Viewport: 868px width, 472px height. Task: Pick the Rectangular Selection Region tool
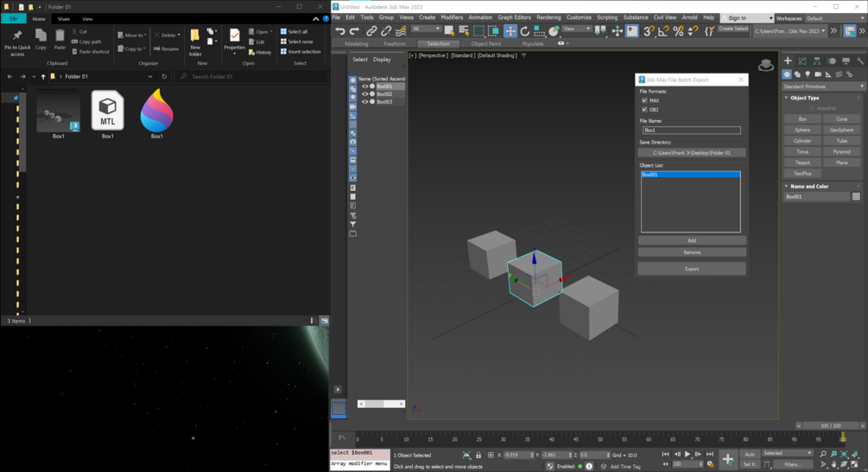coord(478,31)
